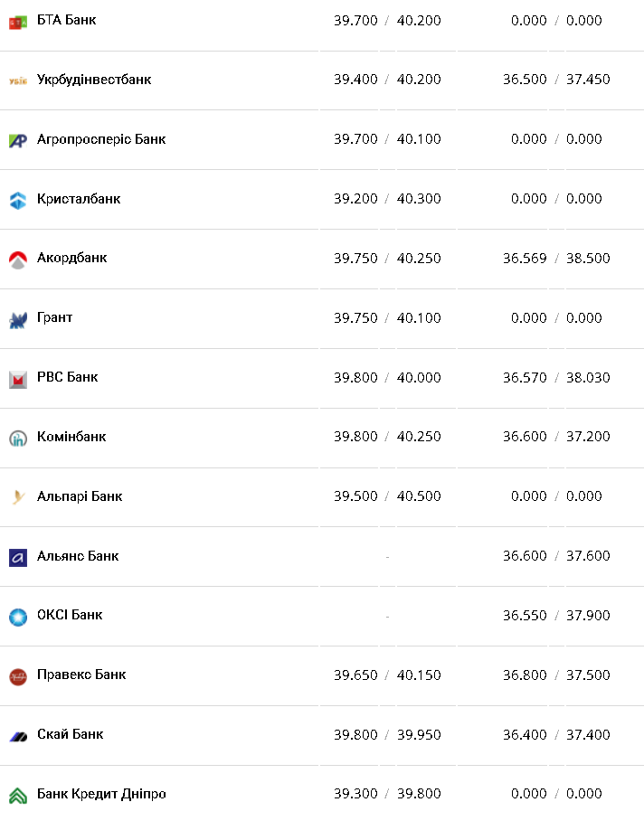
Task: Click the БТА Банк logo icon
Action: [x=18, y=21]
